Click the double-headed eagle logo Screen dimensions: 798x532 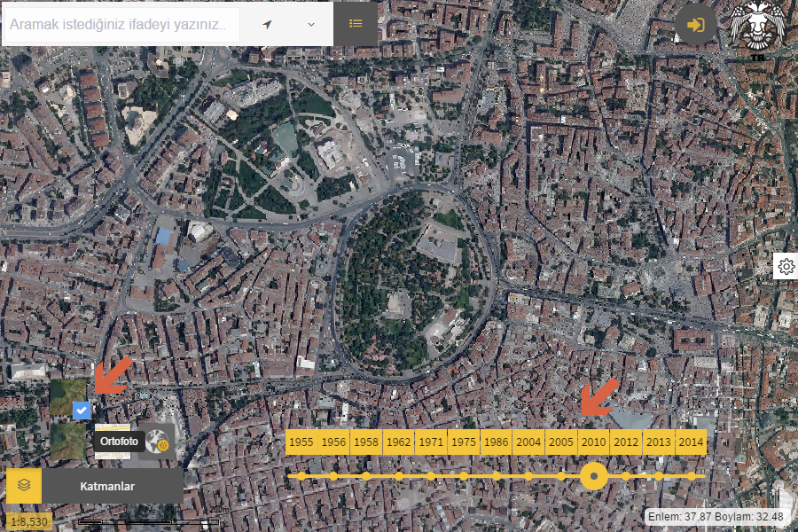click(x=758, y=29)
